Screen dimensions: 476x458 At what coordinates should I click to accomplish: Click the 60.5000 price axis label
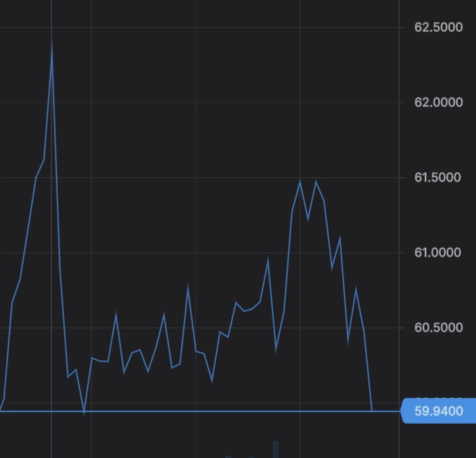click(438, 328)
